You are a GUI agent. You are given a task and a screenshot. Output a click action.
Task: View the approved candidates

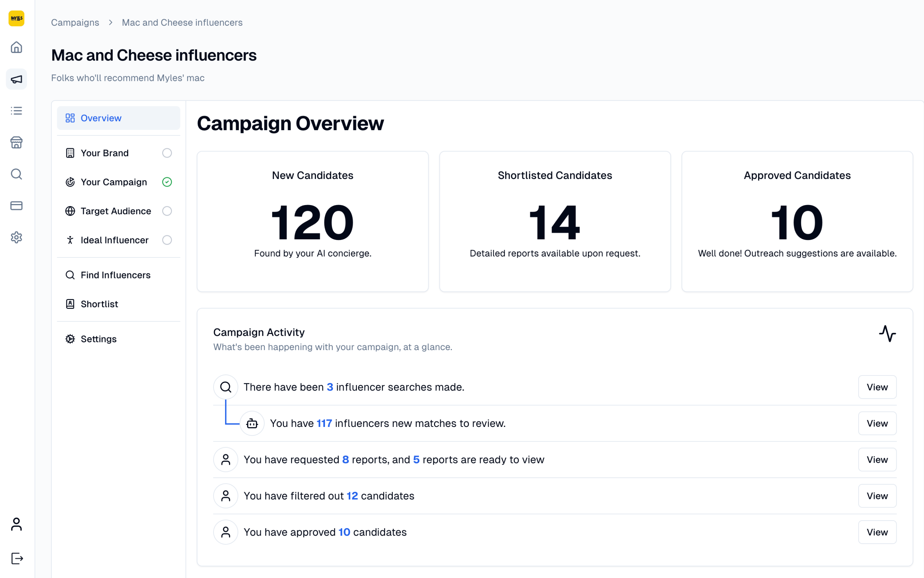[x=877, y=532]
